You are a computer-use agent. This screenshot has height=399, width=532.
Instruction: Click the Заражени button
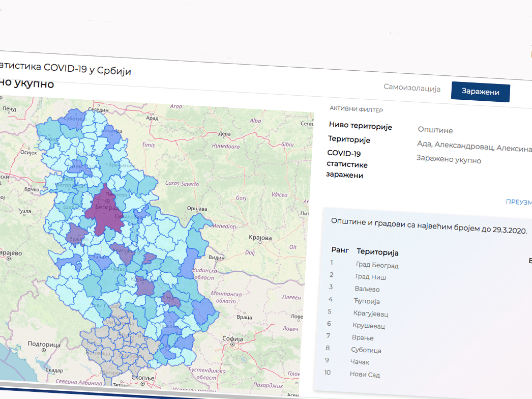pyautogui.click(x=480, y=92)
